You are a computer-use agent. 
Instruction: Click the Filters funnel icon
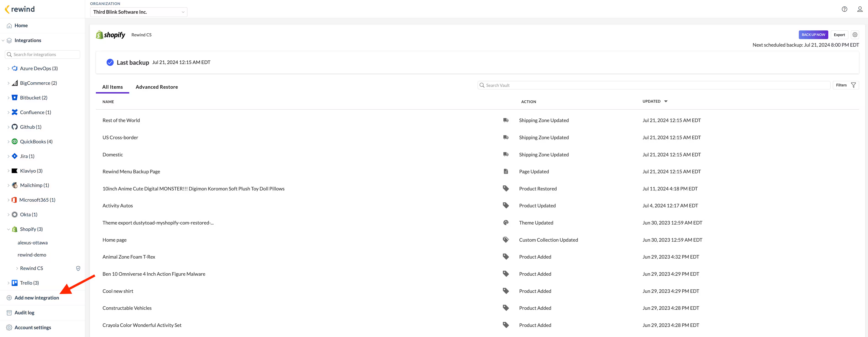click(x=853, y=85)
